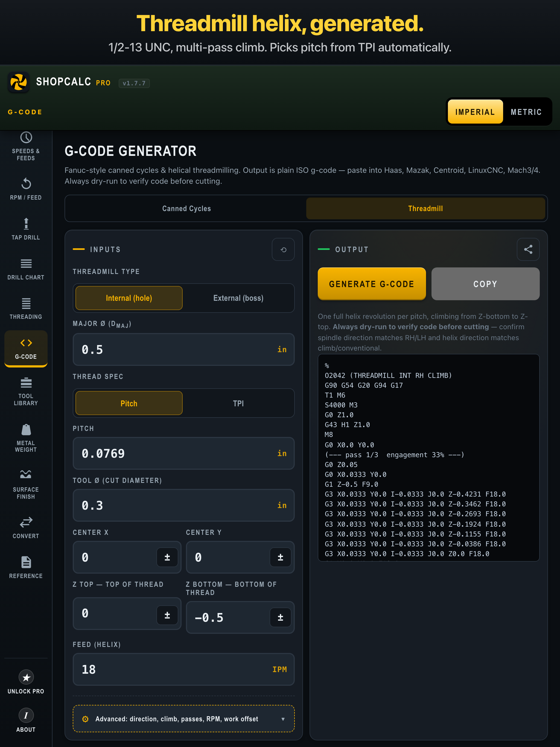The image size is (560, 747).
Task: Toggle sign of Center X value
Action: click(167, 557)
